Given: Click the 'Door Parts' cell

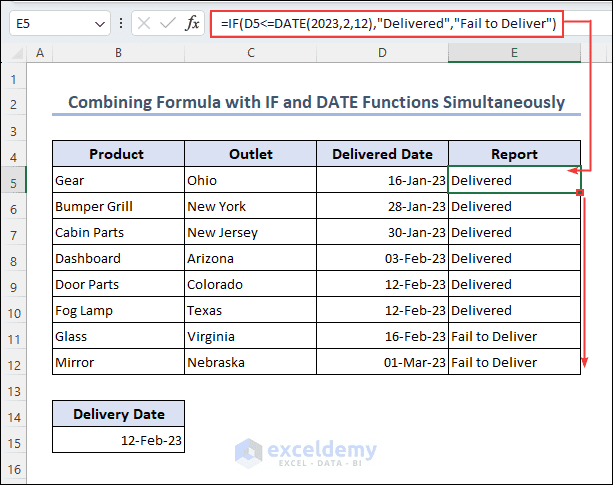Looking at the screenshot, I should pos(118,284).
